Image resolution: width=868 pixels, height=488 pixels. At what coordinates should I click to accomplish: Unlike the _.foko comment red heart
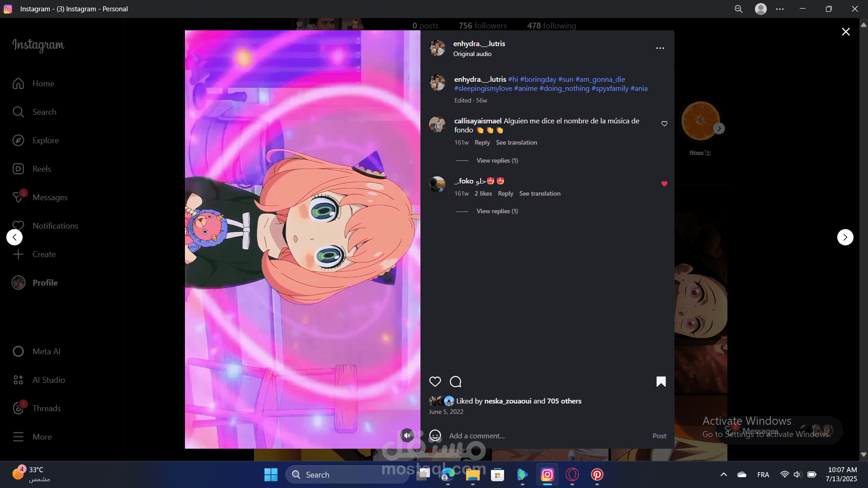click(664, 183)
